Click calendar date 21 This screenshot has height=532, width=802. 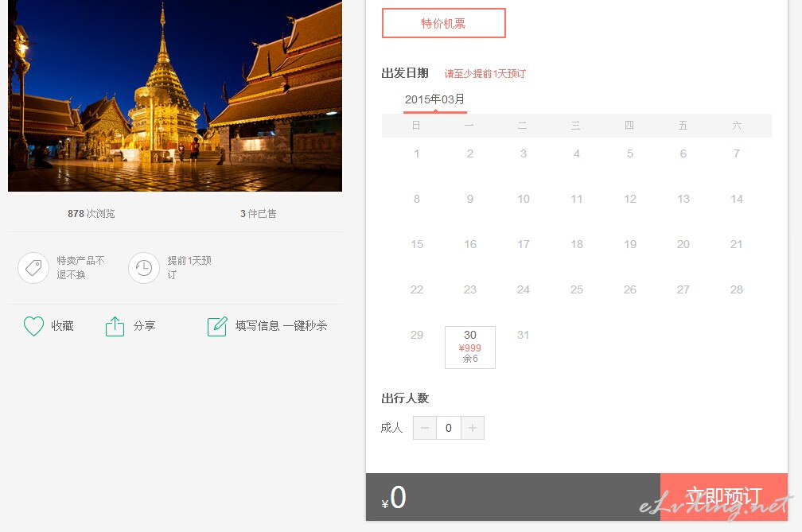tap(737, 244)
